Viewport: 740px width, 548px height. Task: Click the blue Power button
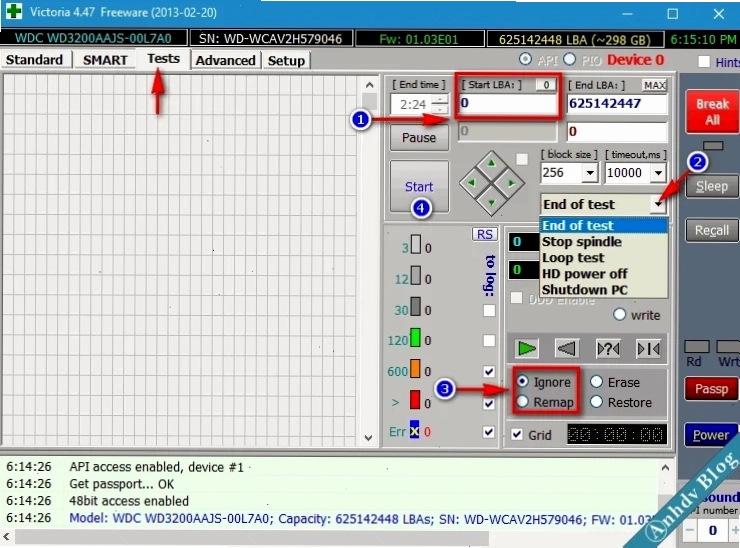click(x=711, y=435)
